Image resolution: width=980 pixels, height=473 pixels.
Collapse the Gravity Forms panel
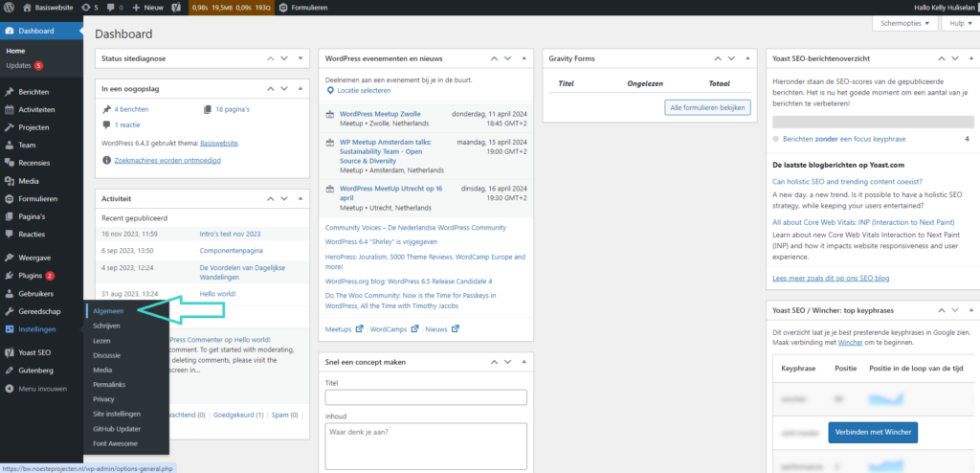tap(746, 58)
